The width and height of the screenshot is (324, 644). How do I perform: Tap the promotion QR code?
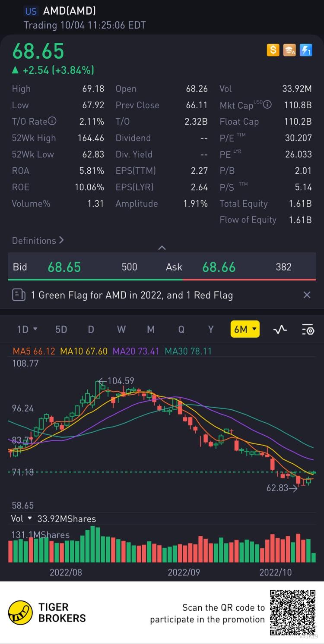pyautogui.click(x=292, y=613)
